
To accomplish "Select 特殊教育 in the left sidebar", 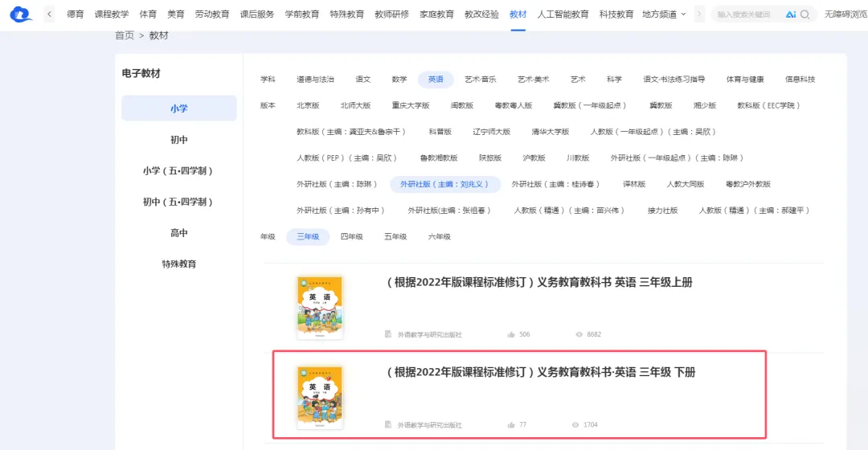I will point(178,264).
